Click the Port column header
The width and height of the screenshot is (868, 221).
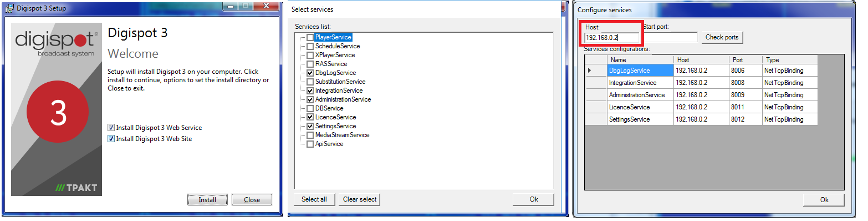[746, 60]
